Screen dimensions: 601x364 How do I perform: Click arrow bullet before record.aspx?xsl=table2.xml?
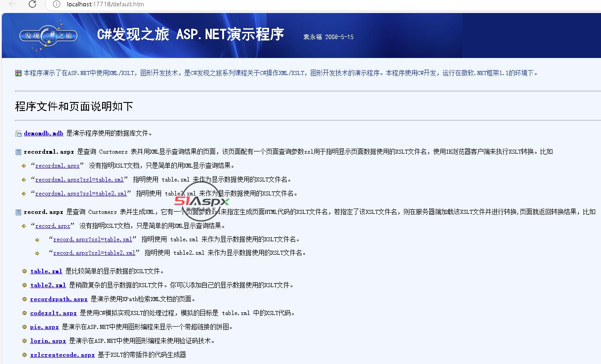[x=38, y=253]
